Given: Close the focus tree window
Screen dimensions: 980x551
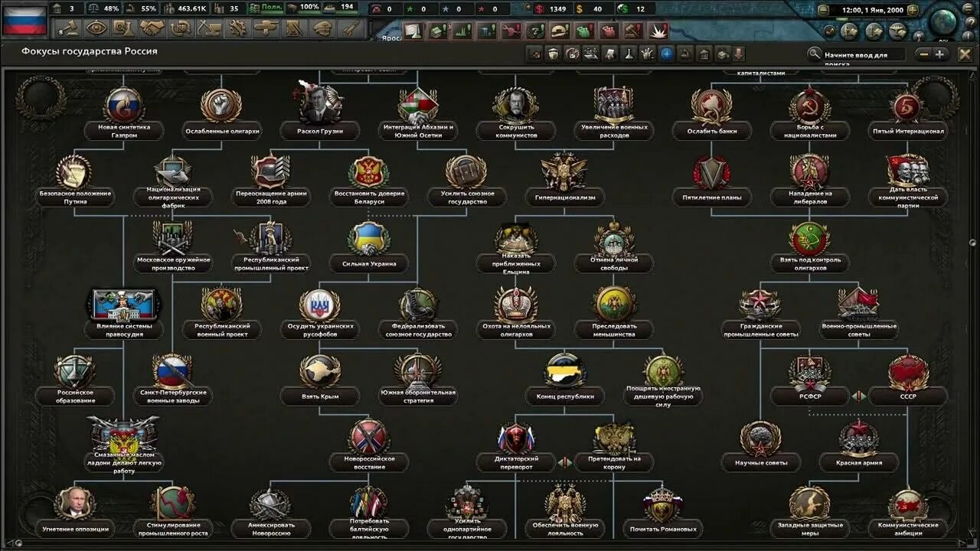Looking at the screenshot, I should 965,54.
